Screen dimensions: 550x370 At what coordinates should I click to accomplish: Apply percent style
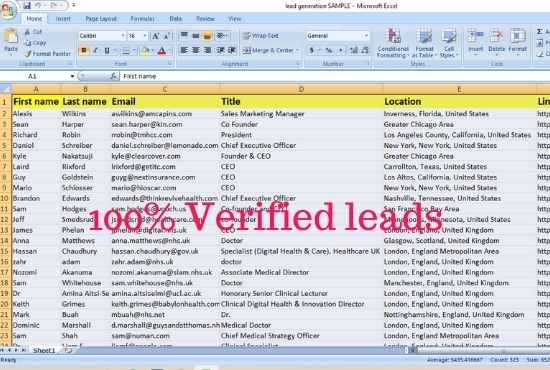(329, 51)
